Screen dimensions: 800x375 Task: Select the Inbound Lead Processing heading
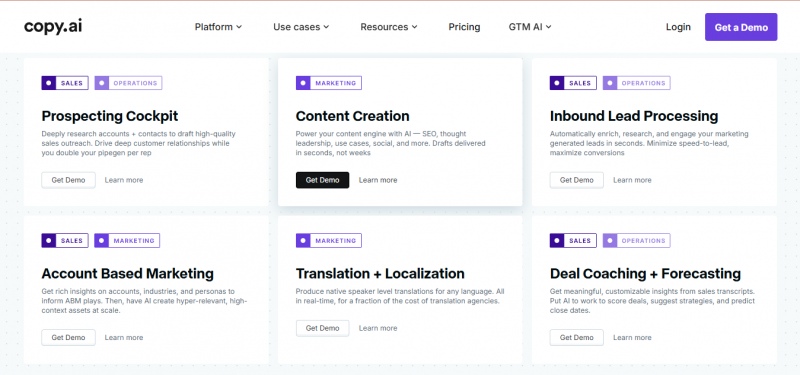click(634, 116)
